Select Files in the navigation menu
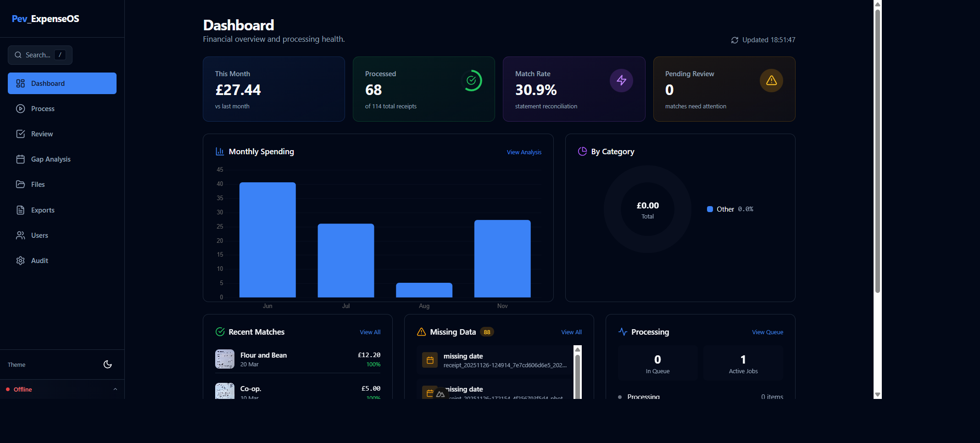The image size is (980, 443). point(38,184)
